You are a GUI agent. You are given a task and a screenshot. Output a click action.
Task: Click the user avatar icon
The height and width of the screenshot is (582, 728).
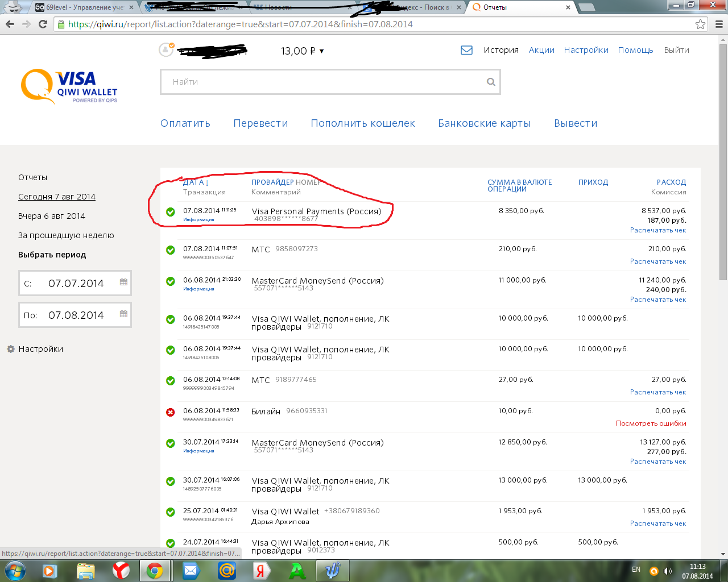tap(166, 49)
